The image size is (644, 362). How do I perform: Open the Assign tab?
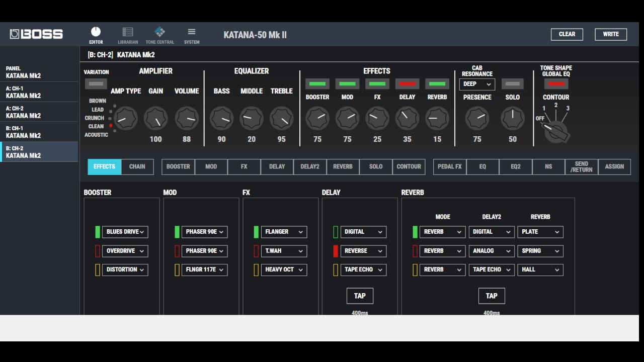[614, 166]
